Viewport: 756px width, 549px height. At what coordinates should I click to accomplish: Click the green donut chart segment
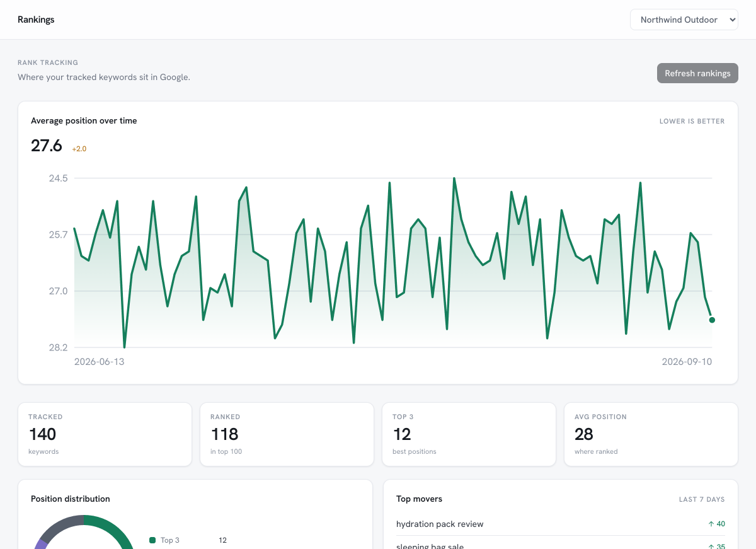pyautogui.click(x=117, y=529)
